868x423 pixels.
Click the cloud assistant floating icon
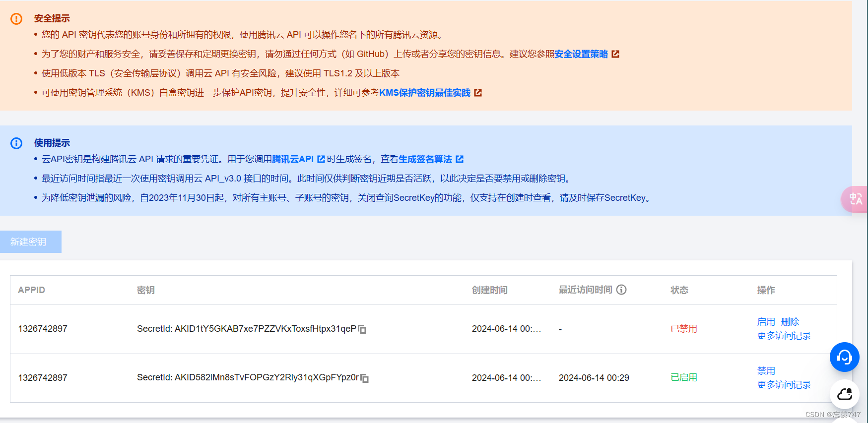click(844, 394)
